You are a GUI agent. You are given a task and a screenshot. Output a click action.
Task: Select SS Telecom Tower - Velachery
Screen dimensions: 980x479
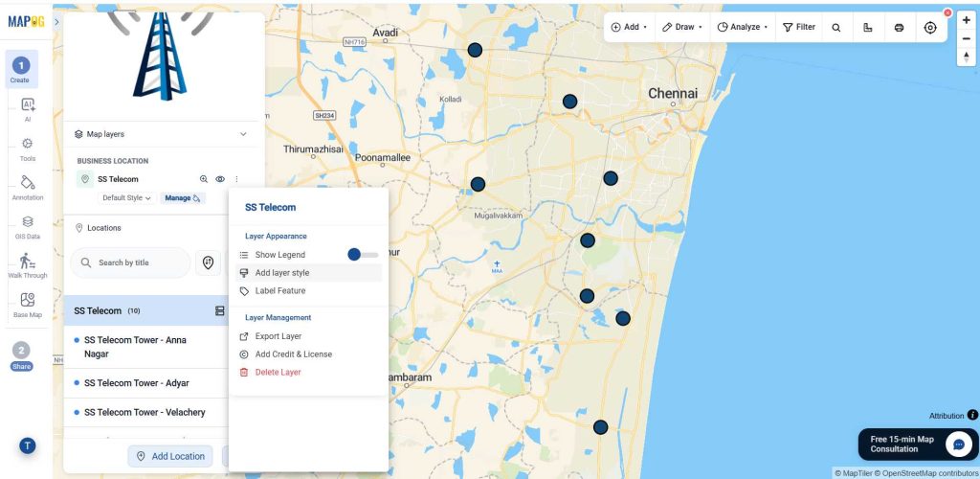pyautogui.click(x=147, y=412)
